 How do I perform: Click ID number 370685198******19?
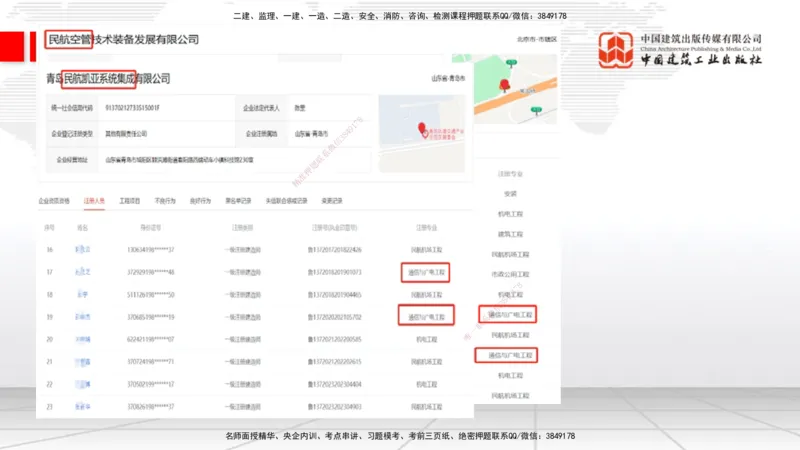(151, 317)
